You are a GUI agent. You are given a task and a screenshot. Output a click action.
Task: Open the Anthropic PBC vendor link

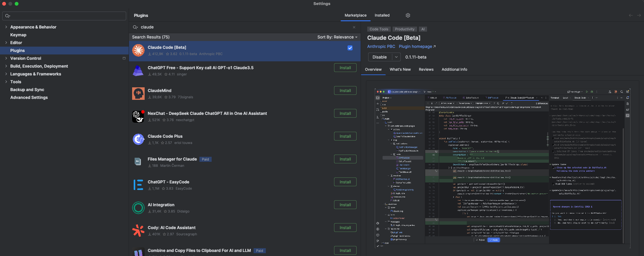[381, 46]
